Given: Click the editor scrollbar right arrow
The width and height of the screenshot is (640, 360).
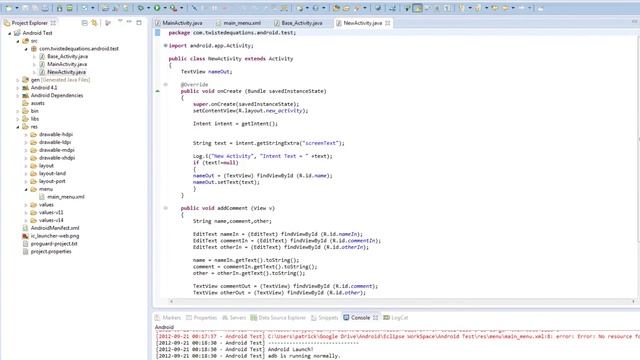Looking at the screenshot, I should (x=633, y=301).
